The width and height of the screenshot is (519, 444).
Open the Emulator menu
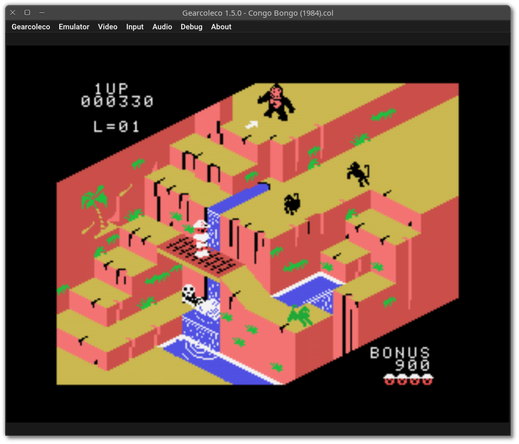click(74, 27)
